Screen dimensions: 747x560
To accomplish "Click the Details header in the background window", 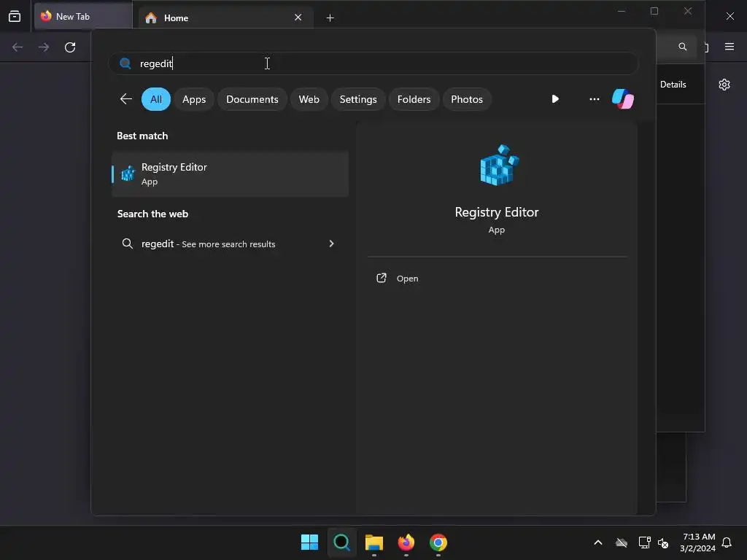I will pyautogui.click(x=673, y=85).
